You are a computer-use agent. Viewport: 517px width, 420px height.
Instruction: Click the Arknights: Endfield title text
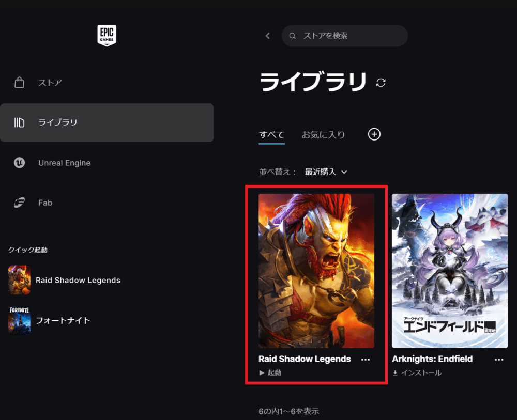pos(432,359)
